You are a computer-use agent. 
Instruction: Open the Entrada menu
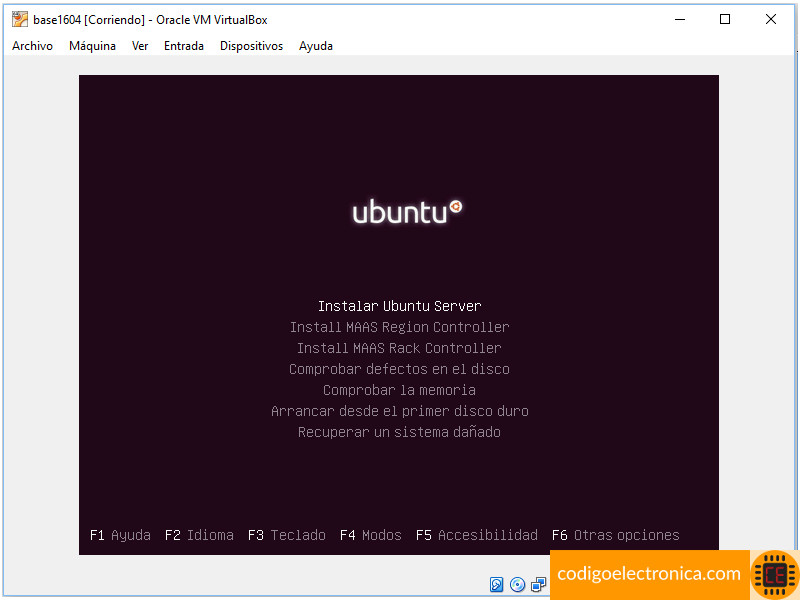pyautogui.click(x=184, y=46)
